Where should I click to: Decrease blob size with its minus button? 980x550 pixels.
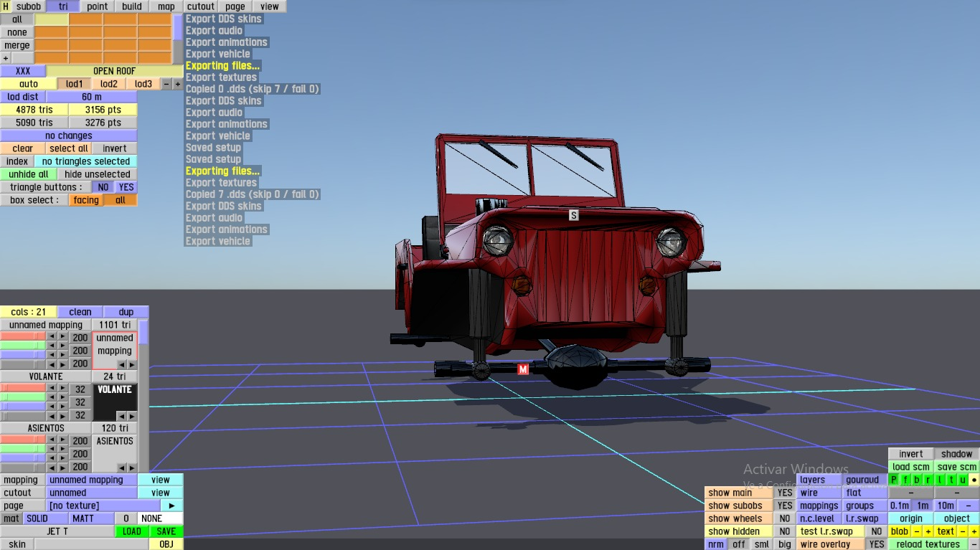[917, 531]
